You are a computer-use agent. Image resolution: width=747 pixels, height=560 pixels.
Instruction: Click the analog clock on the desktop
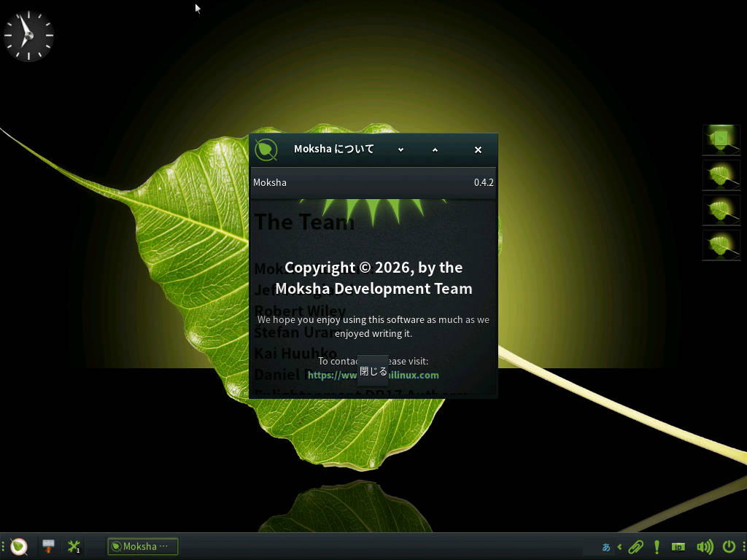pos(28,36)
